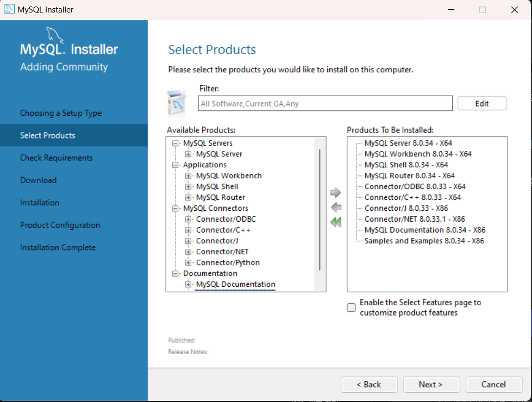
Task: Select Connector/NET 8.0.33.1 - X86 entry
Action: [x=415, y=219]
